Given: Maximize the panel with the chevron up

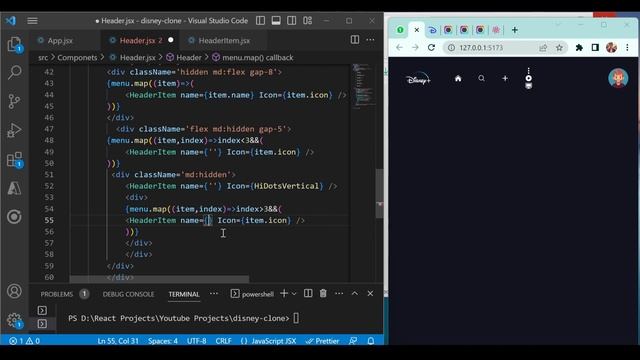Looking at the screenshot, I should tap(355, 293).
